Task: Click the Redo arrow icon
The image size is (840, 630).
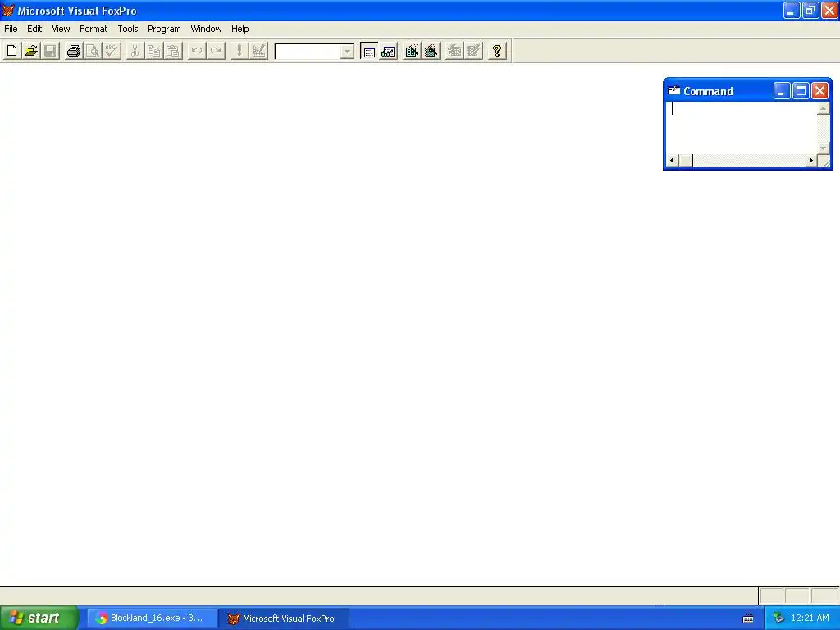Action: coord(216,51)
